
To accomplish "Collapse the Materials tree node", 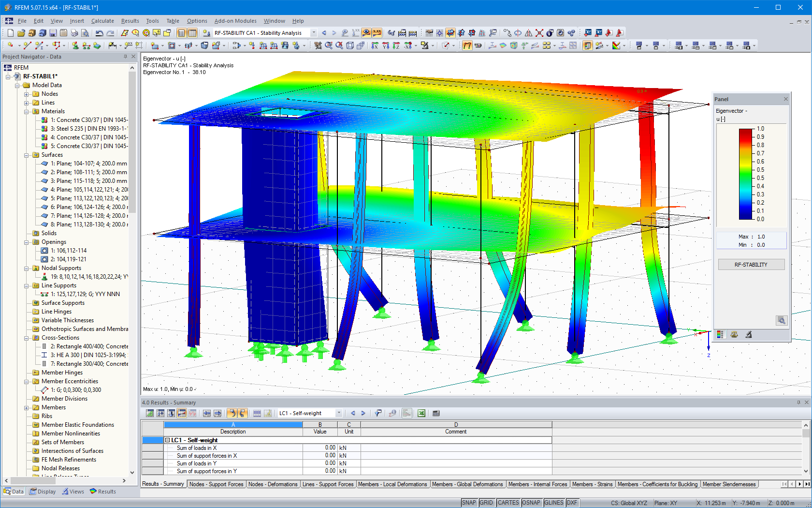I will [x=27, y=111].
